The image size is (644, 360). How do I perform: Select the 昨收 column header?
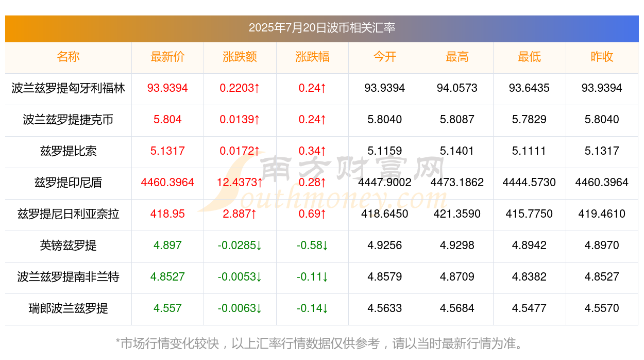[x=602, y=57]
